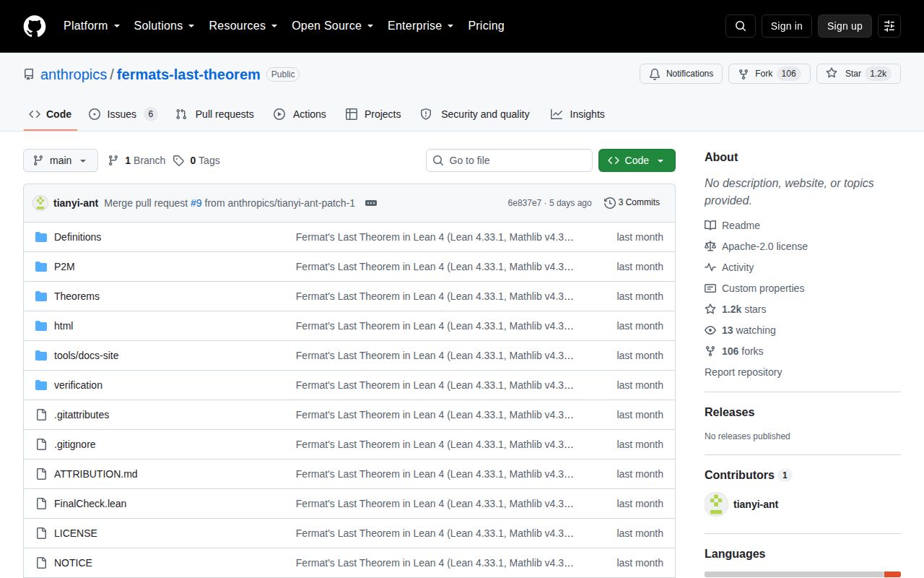924x578 pixels.
Task: Fork the repository using the Fork button
Action: click(x=769, y=74)
